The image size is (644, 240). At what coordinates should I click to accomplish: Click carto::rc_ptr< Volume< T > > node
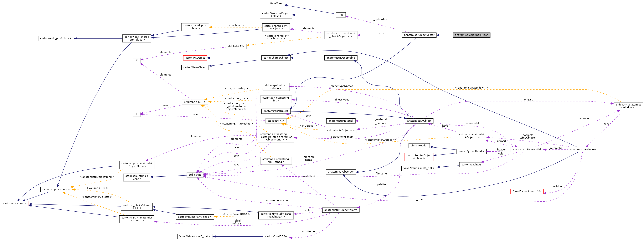coord(137,207)
